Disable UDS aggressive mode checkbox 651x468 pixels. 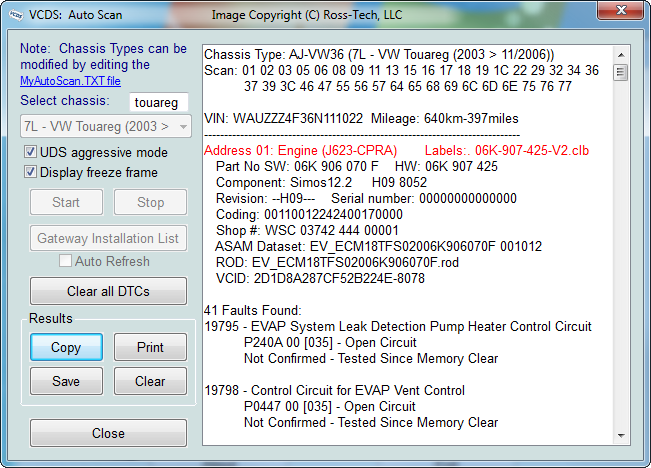click(x=31, y=153)
